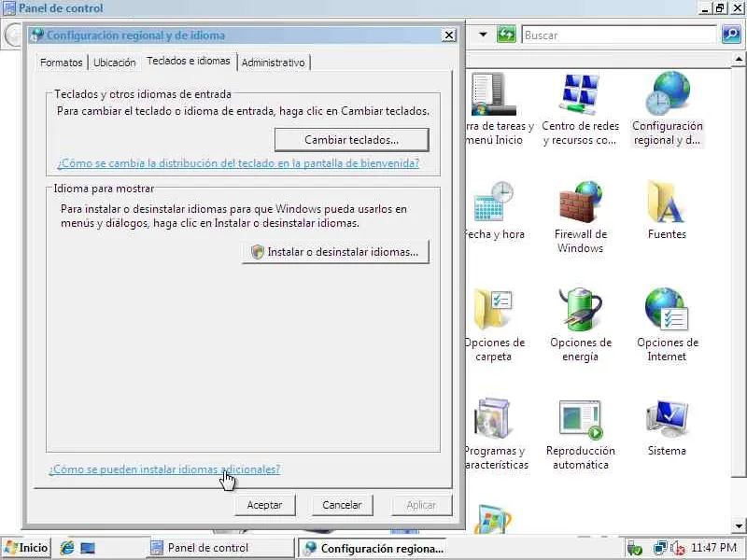Open the Sistema icon
The height and width of the screenshot is (560, 747).
(667, 427)
